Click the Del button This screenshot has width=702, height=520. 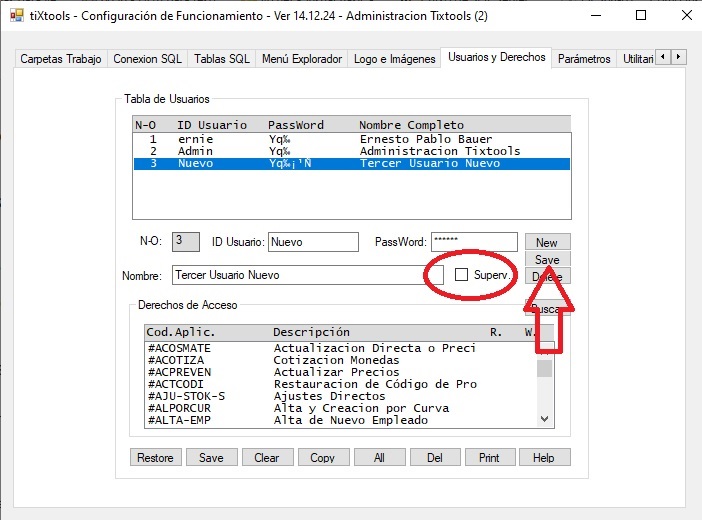tap(435, 457)
